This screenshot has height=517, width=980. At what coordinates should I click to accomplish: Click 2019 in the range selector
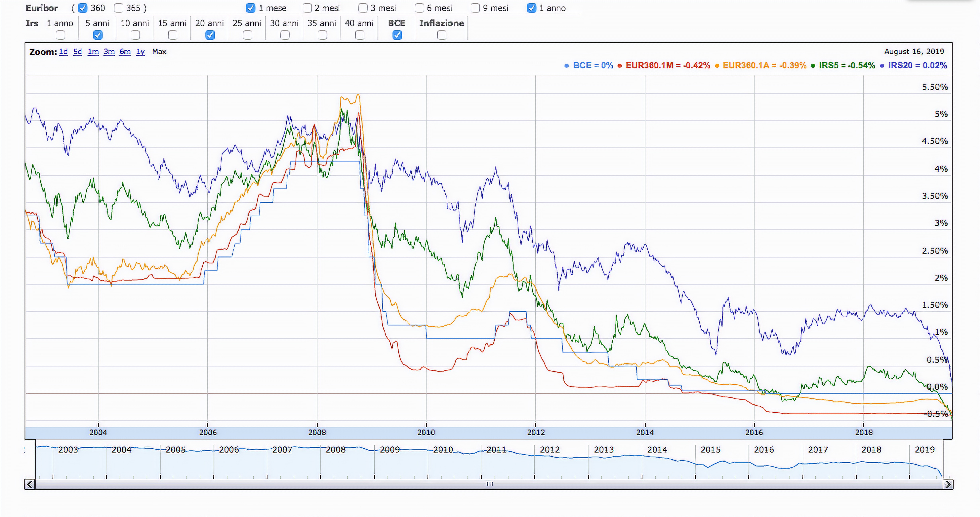(924, 449)
